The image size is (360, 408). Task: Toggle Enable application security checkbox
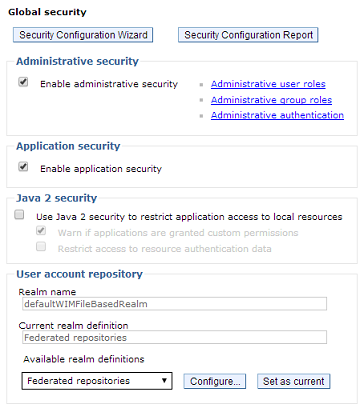[x=23, y=167]
